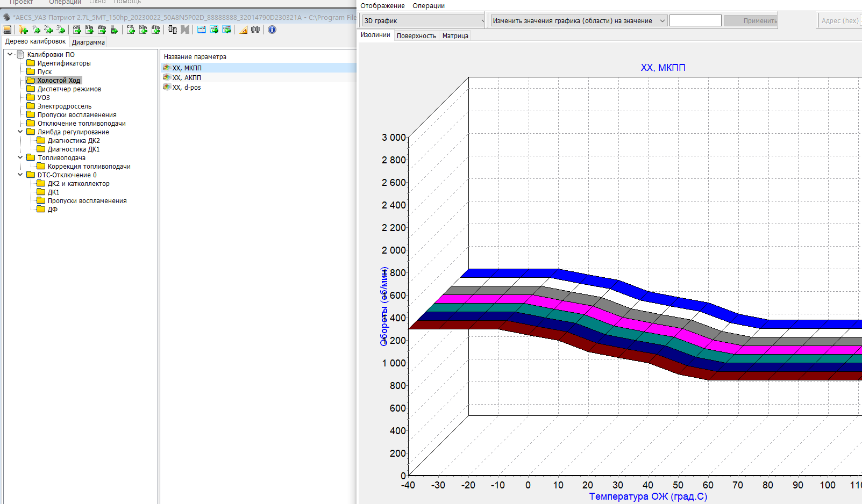Viewport: 862px width, 504px height.
Task: Collapse the 'Лямбда регулирование' tree node
Action: (x=20, y=132)
